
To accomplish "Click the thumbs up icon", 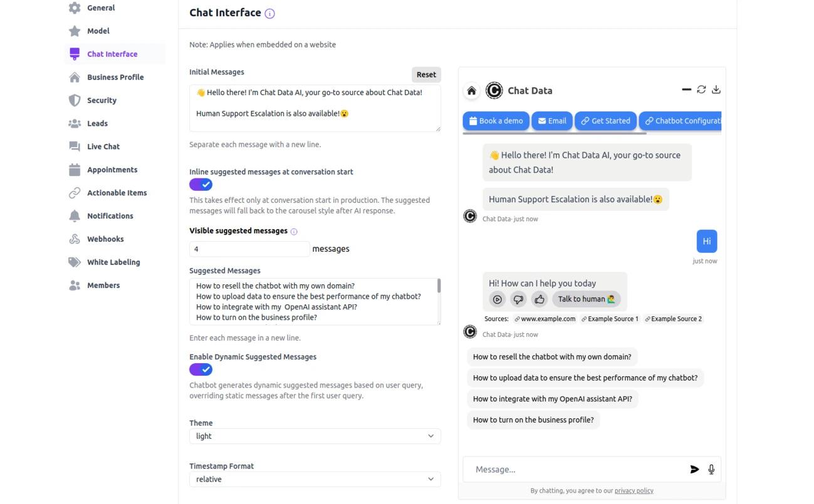I will tap(540, 299).
